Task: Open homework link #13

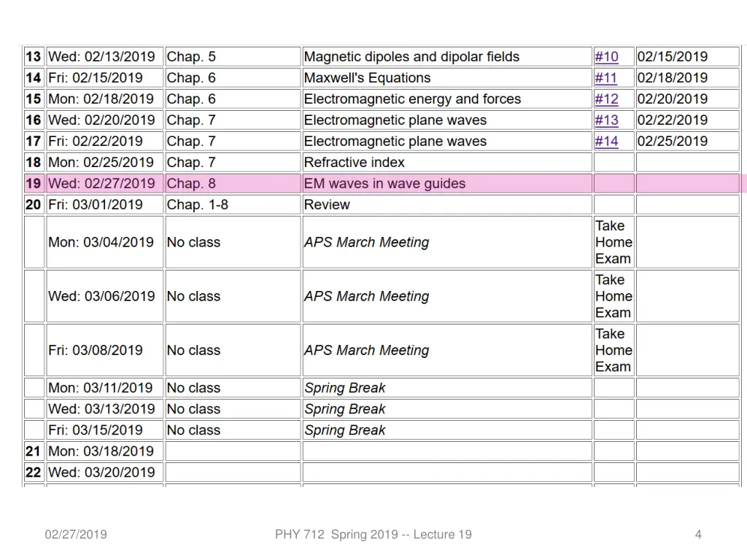Action: [x=606, y=120]
